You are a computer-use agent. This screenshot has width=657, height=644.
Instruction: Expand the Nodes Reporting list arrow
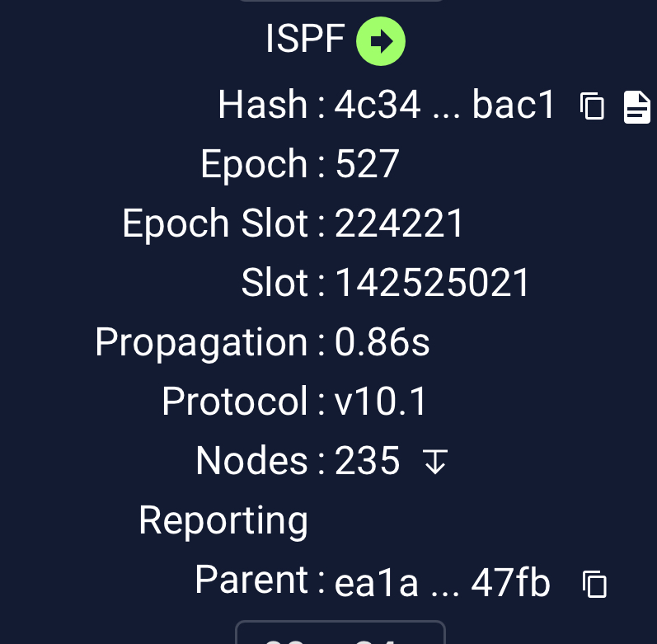pos(435,462)
